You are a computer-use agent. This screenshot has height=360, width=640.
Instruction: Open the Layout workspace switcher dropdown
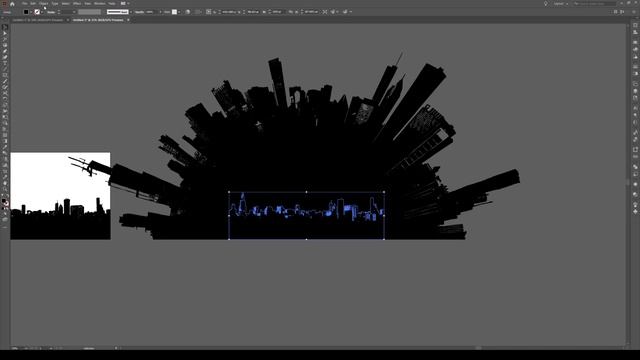(x=560, y=4)
